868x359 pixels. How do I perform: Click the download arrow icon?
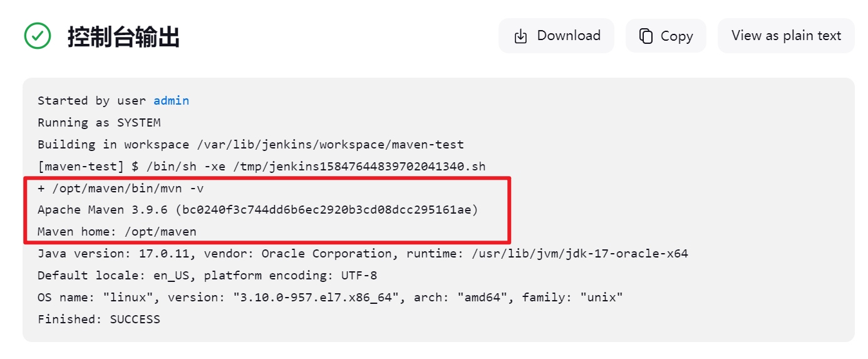coord(520,36)
